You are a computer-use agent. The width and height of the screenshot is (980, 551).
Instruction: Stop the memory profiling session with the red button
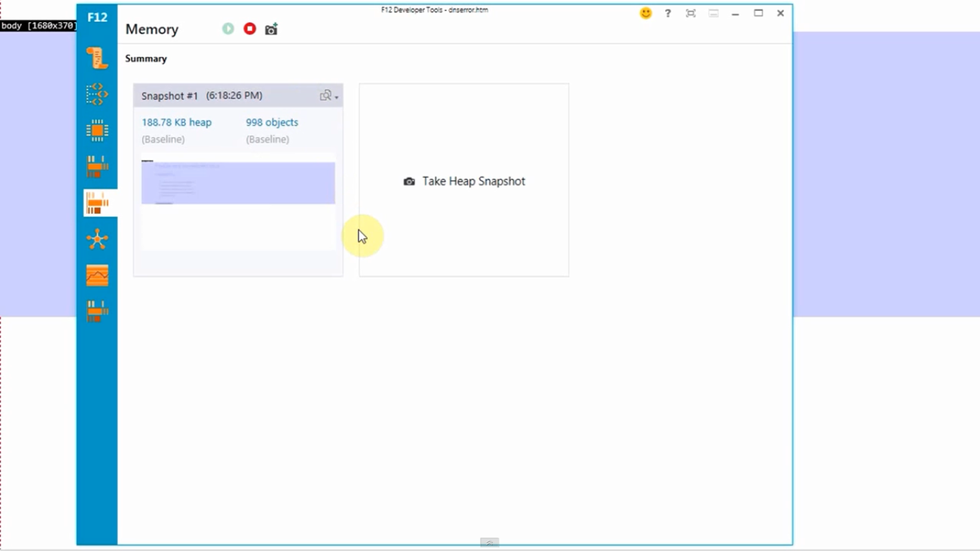tap(250, 29)
